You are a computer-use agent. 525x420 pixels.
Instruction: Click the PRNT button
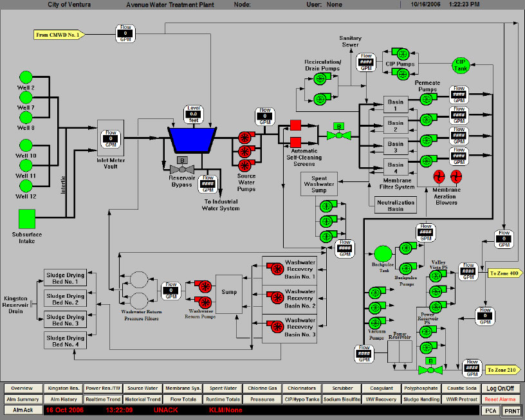(512, 411)
